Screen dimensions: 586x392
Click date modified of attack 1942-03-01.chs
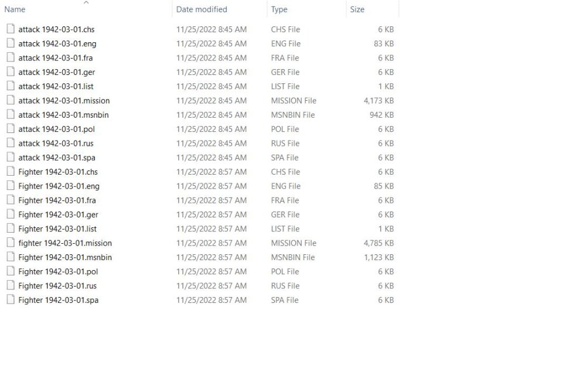pyautogui.click(x=211, y=29)
